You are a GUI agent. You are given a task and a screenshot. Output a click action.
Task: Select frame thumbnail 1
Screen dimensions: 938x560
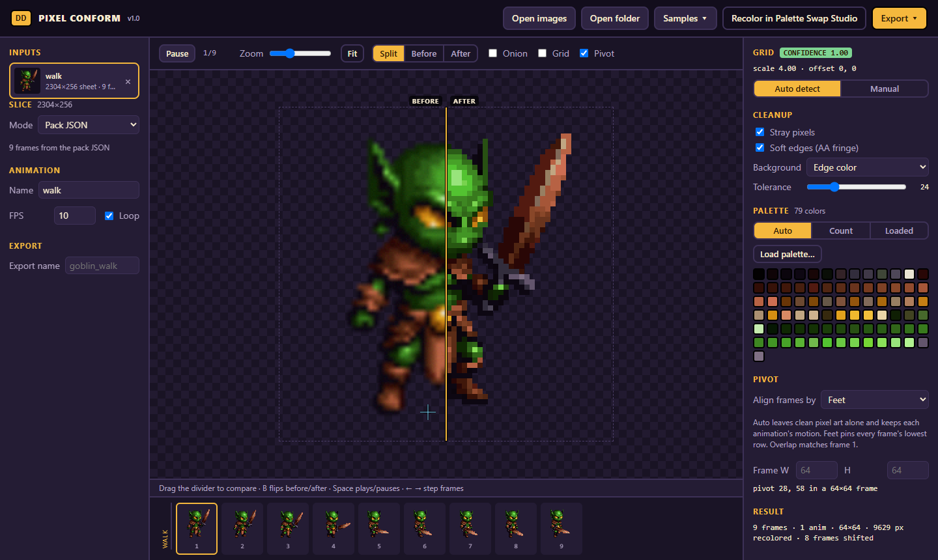pos(197,528)
